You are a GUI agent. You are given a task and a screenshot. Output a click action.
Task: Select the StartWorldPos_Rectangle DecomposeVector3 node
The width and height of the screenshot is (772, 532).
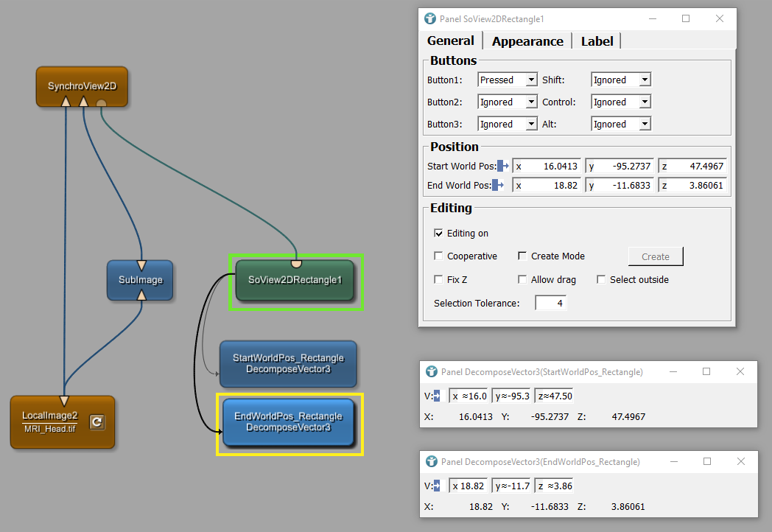pos(288,363)
